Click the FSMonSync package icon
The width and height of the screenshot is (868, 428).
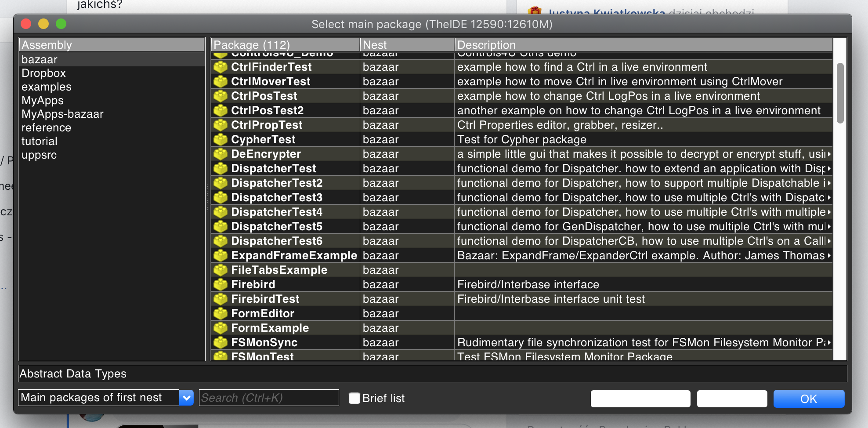click(x=220, y=343)
